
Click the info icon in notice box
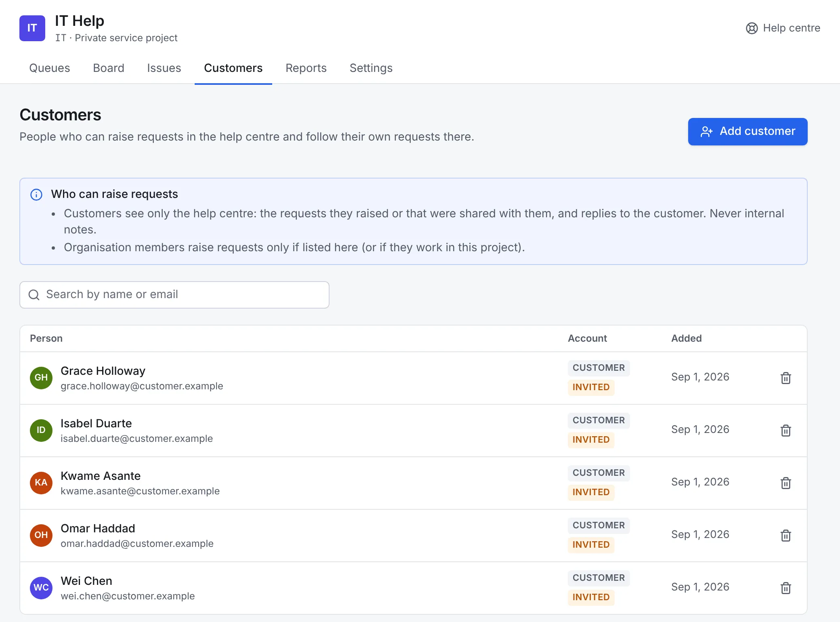click(x=36, y=195)
